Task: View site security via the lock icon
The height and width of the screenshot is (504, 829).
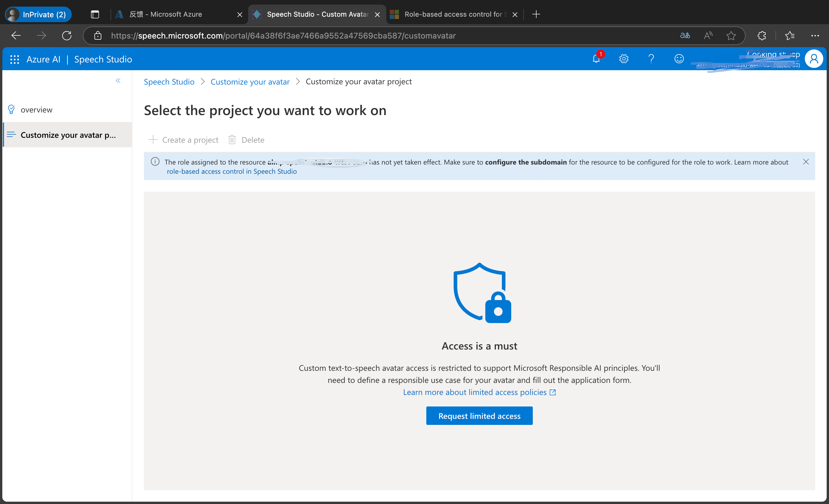Action: [x=97, y=35]
